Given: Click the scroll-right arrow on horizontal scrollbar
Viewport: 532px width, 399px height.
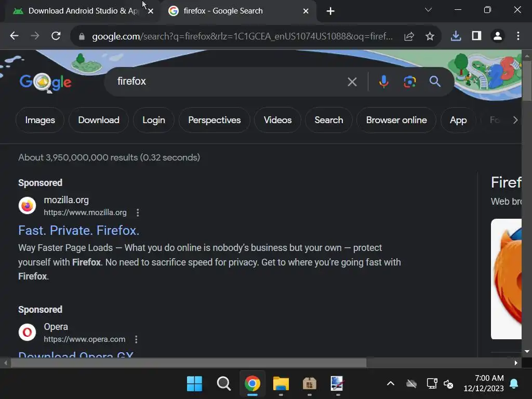Looking at the screenshot, I should 516,363.
